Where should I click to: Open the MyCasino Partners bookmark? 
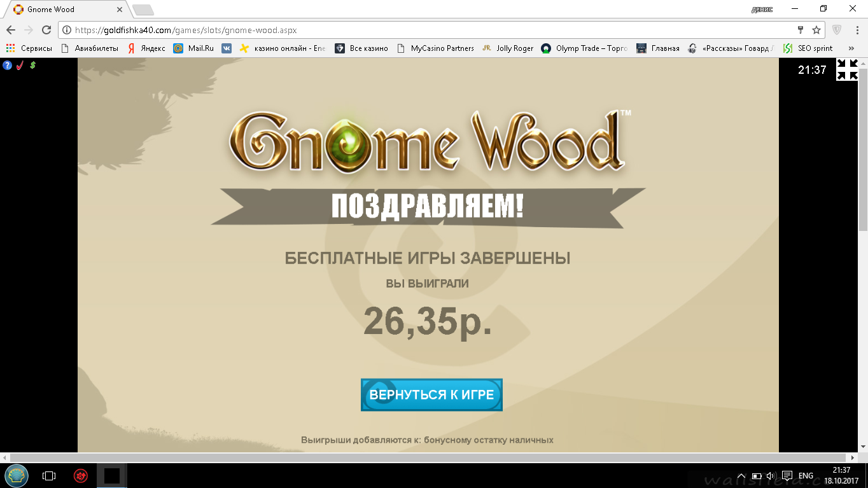coord(435,48)
